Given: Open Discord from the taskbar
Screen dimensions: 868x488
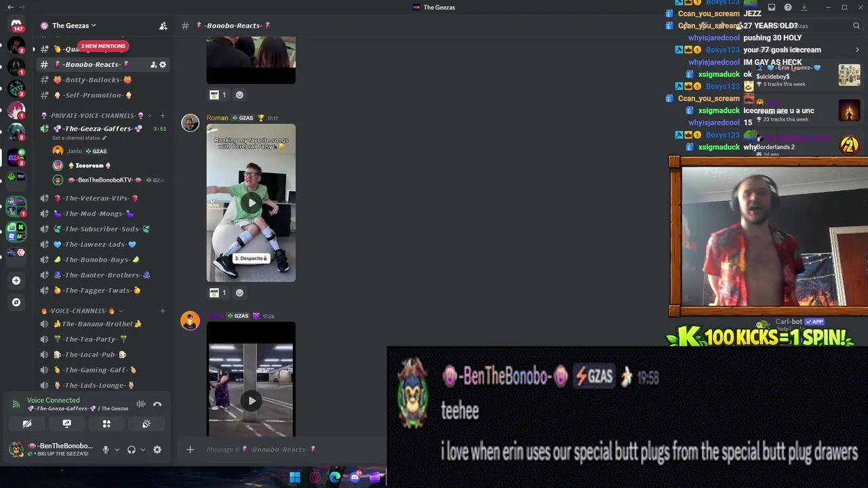Looking at the screenshot, I should (x=355, y=478).
